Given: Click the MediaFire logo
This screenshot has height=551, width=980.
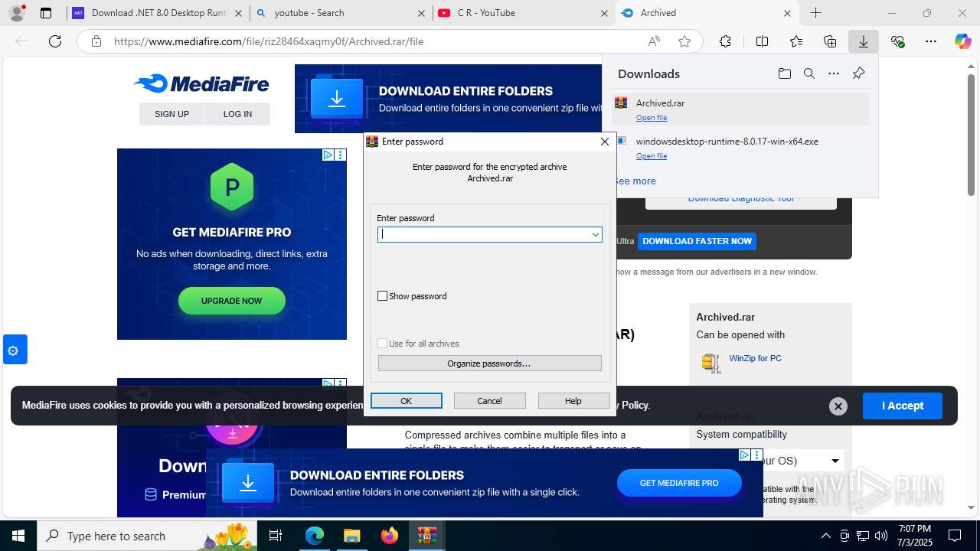Looking at the screenshot, I should [201, 83].
